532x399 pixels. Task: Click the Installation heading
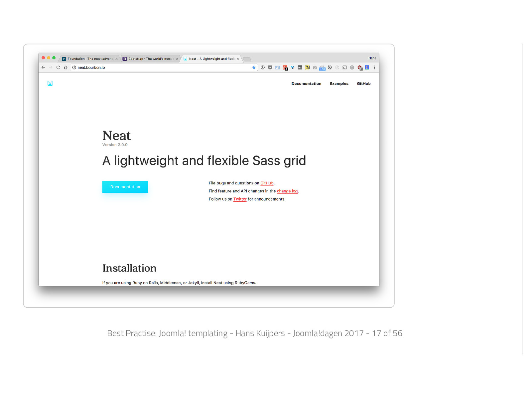[x=129, y=268]
